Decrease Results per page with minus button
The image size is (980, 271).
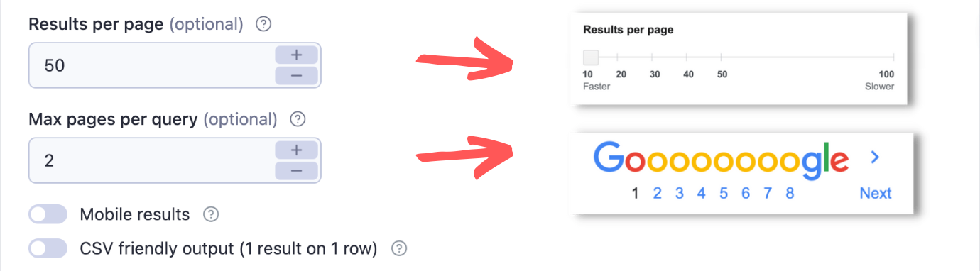(x=296, y=76)
